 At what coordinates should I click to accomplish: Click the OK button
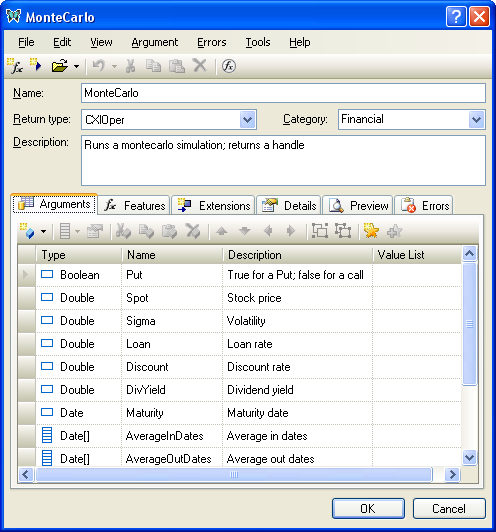(368, 508)
